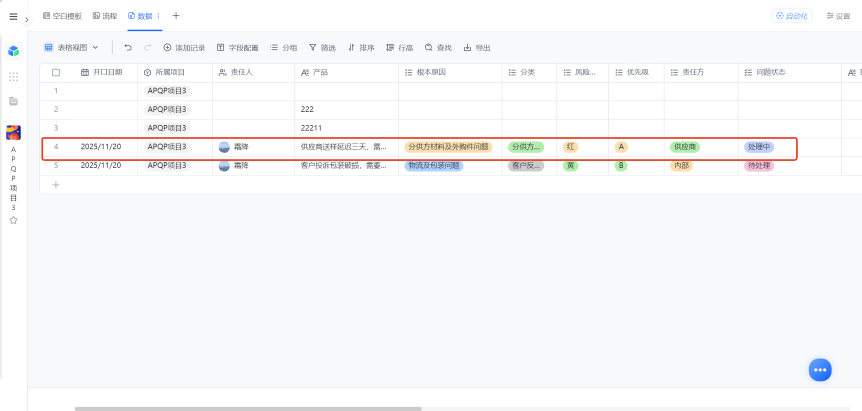Click the product cell containing 222
This screenshot has width=862, height=411.
click(x=346, y=109)
